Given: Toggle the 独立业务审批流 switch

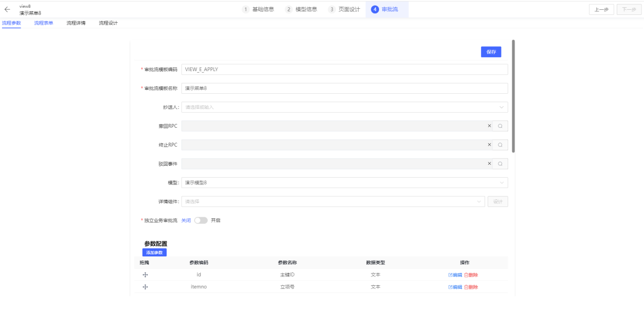Looking at the screenshot, I should point(201,220).
